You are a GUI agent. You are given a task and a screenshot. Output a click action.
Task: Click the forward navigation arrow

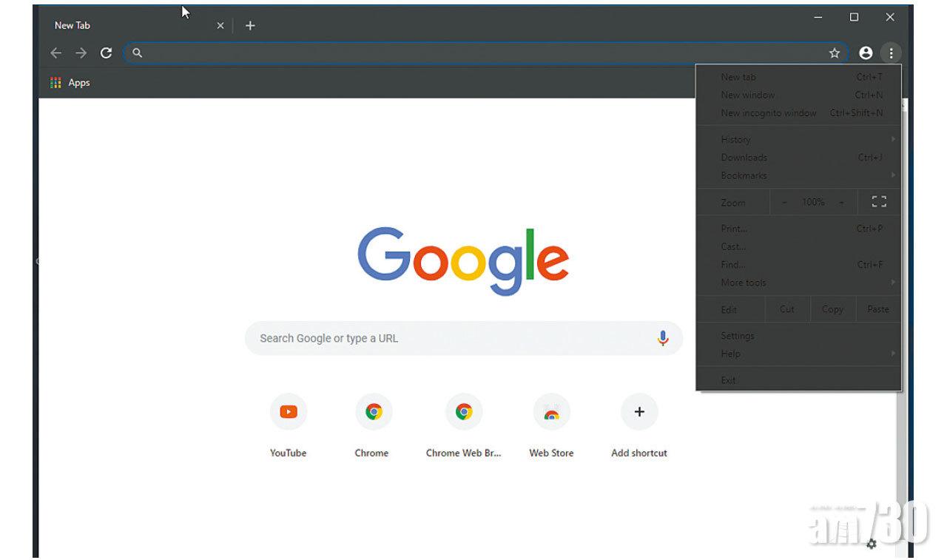click(81, 53)
